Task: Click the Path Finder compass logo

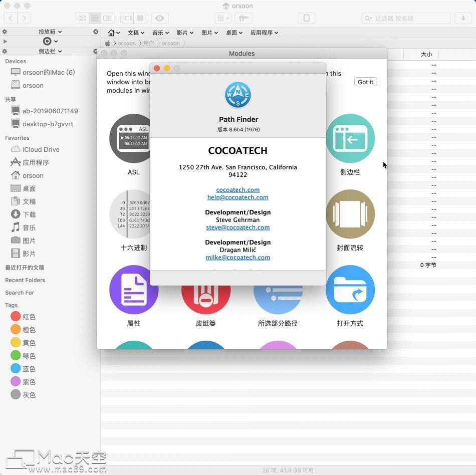Action: [x=238, y=95]
